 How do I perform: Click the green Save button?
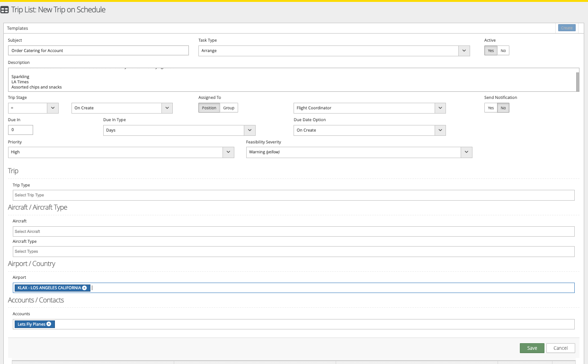532,348
